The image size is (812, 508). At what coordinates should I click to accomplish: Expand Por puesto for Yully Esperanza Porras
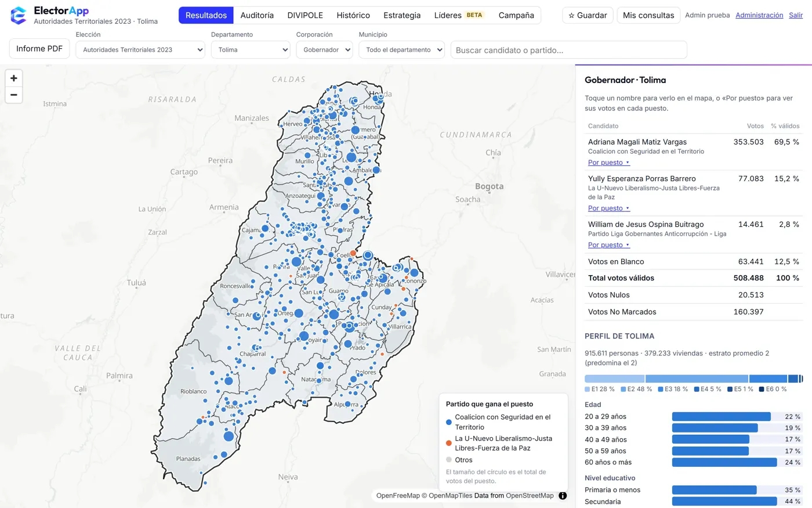coord(608,208)
